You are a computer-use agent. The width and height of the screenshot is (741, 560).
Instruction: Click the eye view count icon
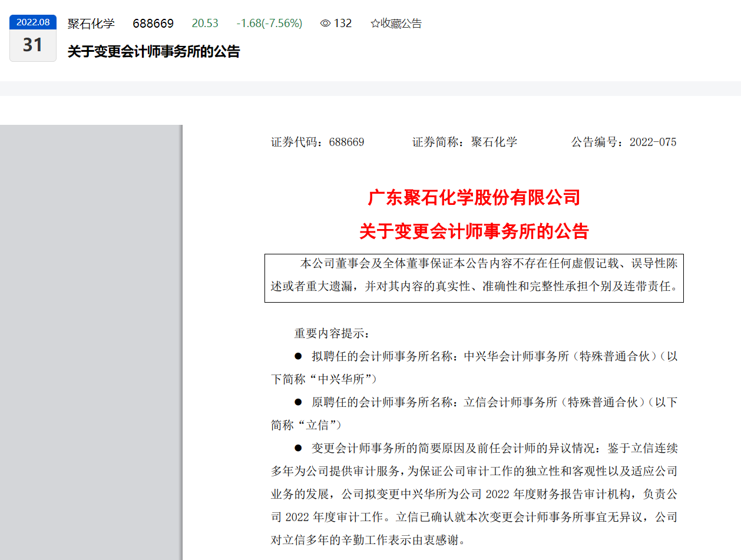pyautogui.click(x=325, y=24)
